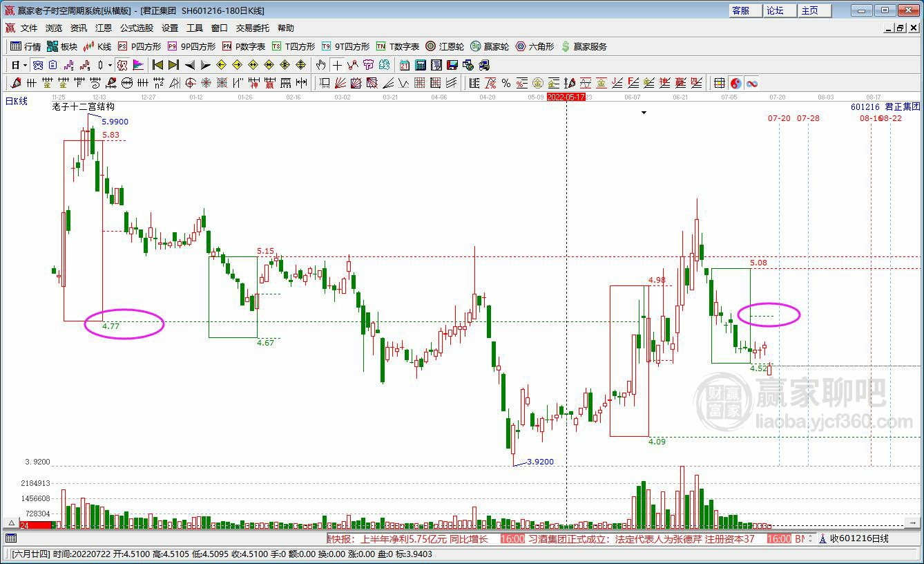924x564 pixels.
Task: Toggle the red-white yin-yang icon
Action: click(735, 83)
